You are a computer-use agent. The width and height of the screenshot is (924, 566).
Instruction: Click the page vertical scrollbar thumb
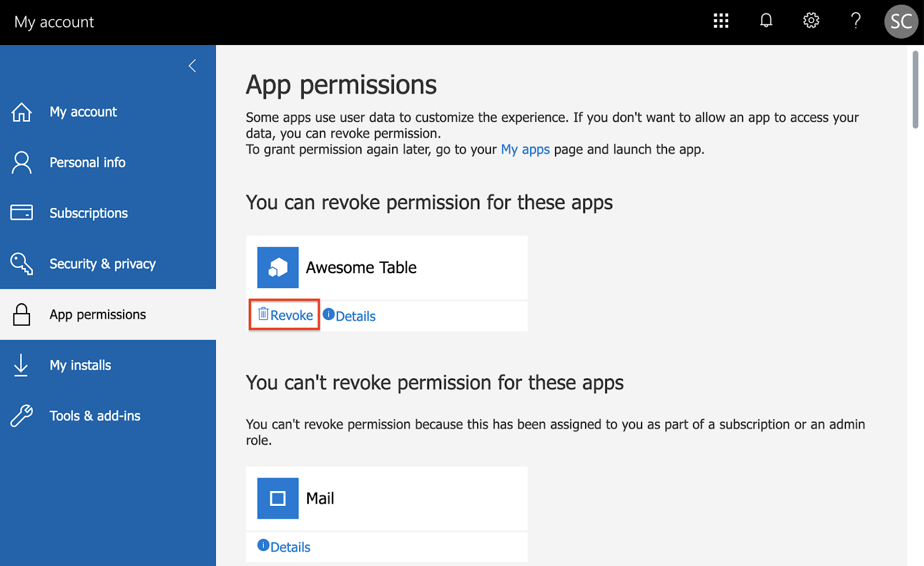[x=915, y=90]
